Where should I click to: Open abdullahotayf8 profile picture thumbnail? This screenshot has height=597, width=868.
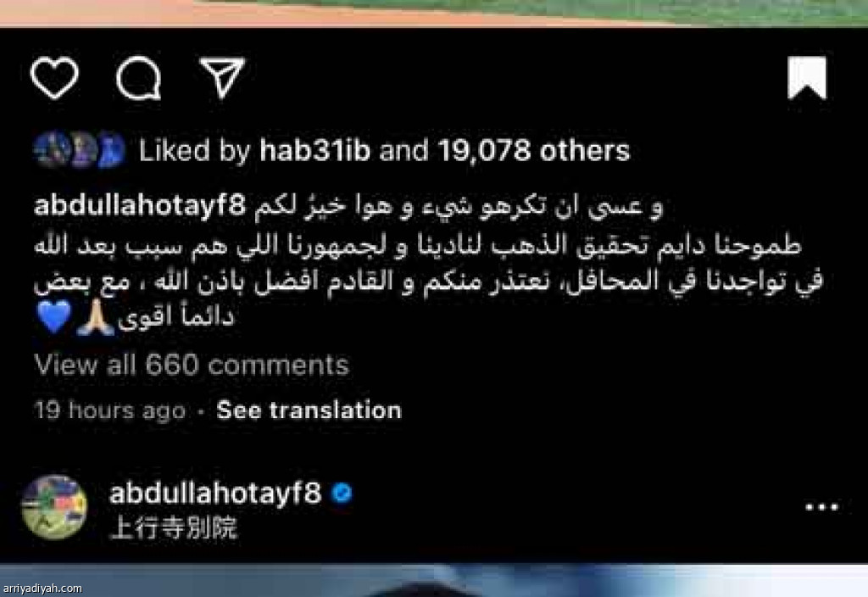click(x=54, y=507)
